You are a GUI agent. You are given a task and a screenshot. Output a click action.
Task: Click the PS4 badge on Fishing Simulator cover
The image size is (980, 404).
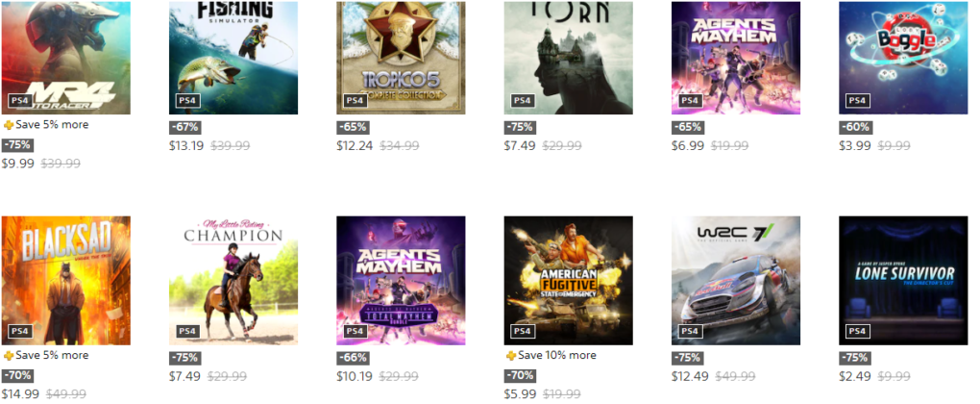point(187,100)
